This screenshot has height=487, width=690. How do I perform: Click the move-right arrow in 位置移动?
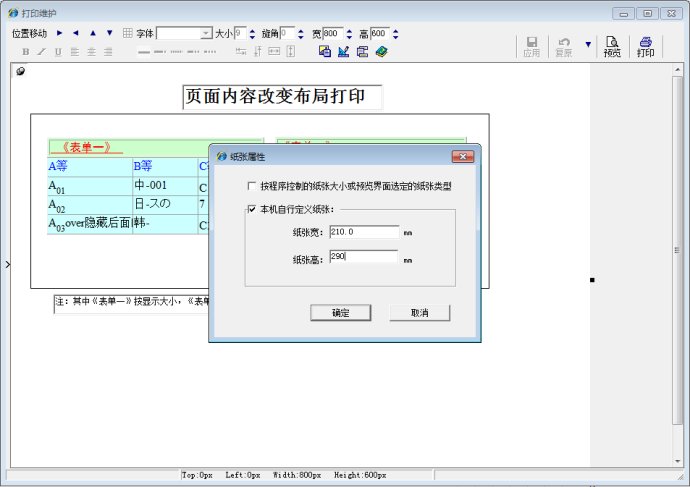(x=59, y=33)
